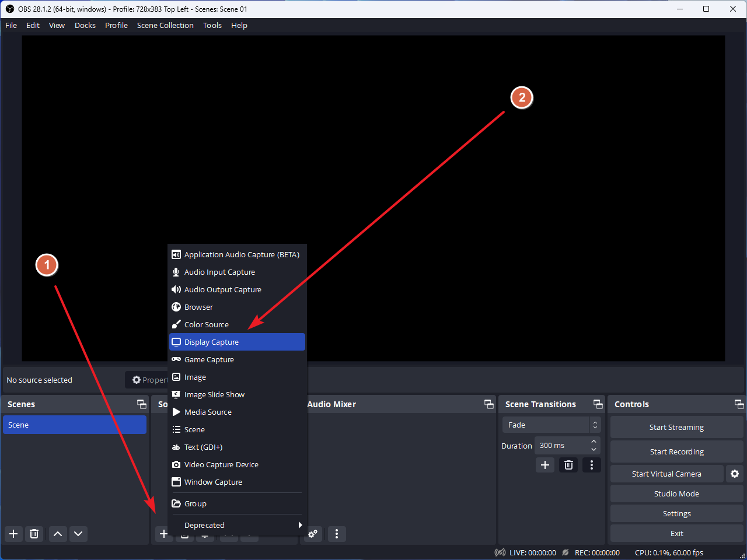Move scene up with the arrow icon
747x560 pixels.
58,534
